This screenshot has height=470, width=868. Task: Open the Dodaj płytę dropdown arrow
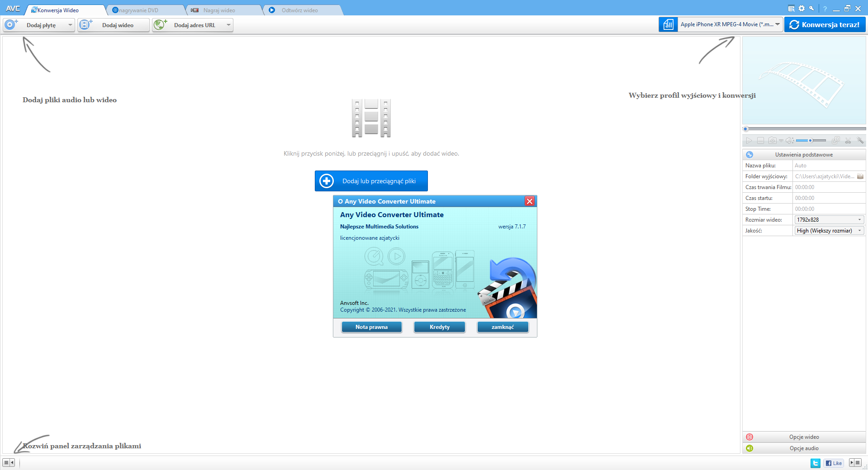(x=70, y=25)
